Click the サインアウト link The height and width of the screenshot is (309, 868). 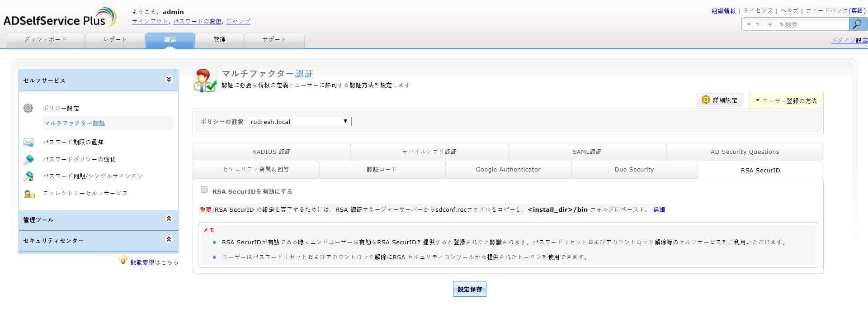pyautogui.click(x=150, y=21)
